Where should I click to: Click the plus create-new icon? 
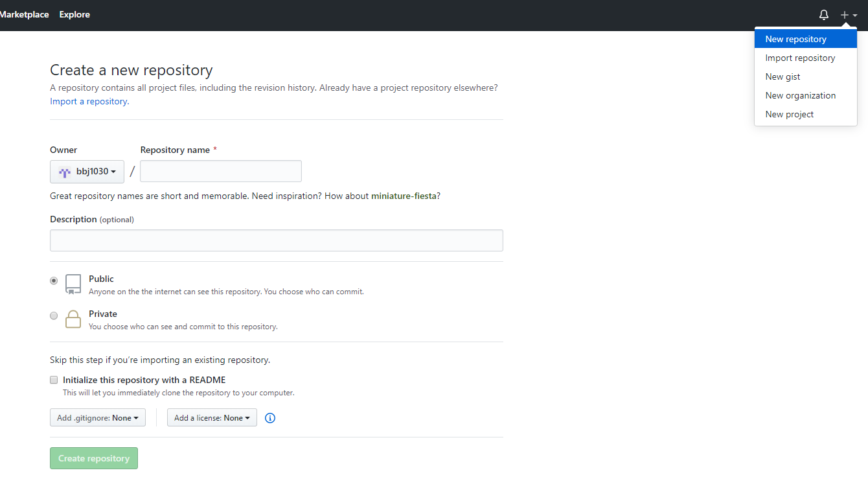point(845,14)
